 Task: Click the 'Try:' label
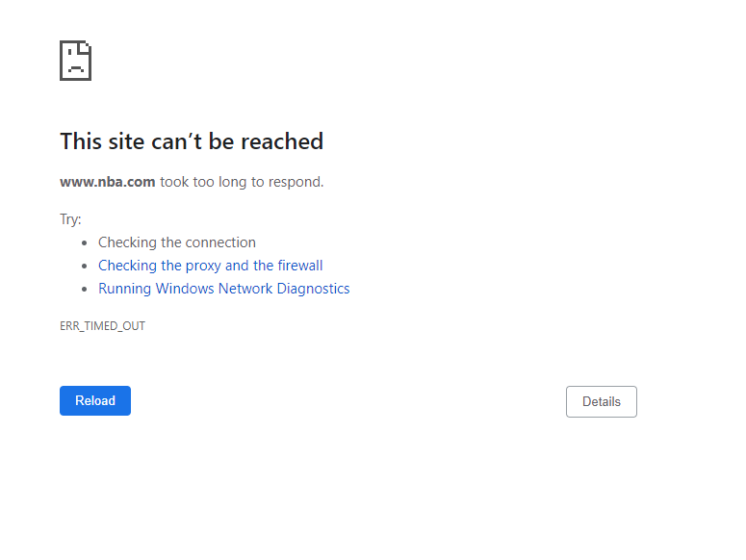(x=70, y=219)
